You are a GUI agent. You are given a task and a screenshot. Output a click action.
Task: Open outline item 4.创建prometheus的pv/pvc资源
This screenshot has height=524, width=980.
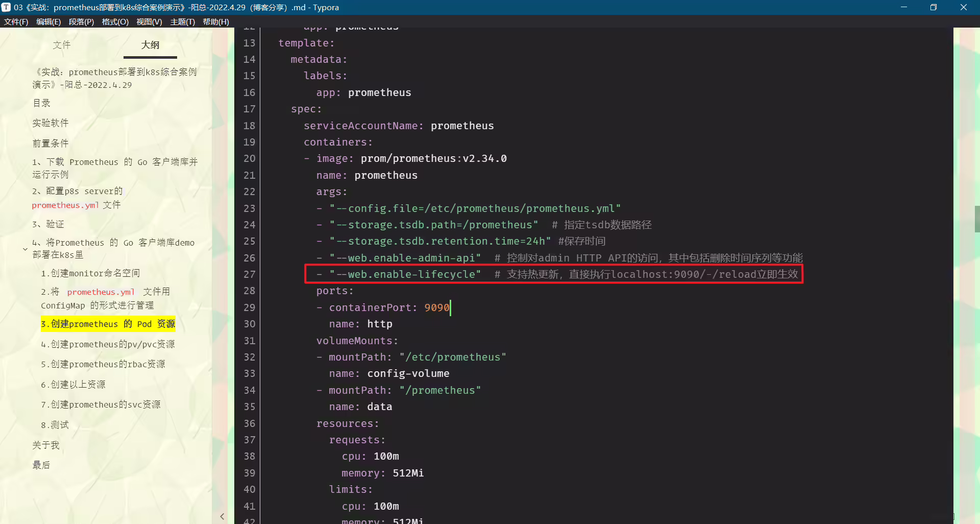point(108,344)
